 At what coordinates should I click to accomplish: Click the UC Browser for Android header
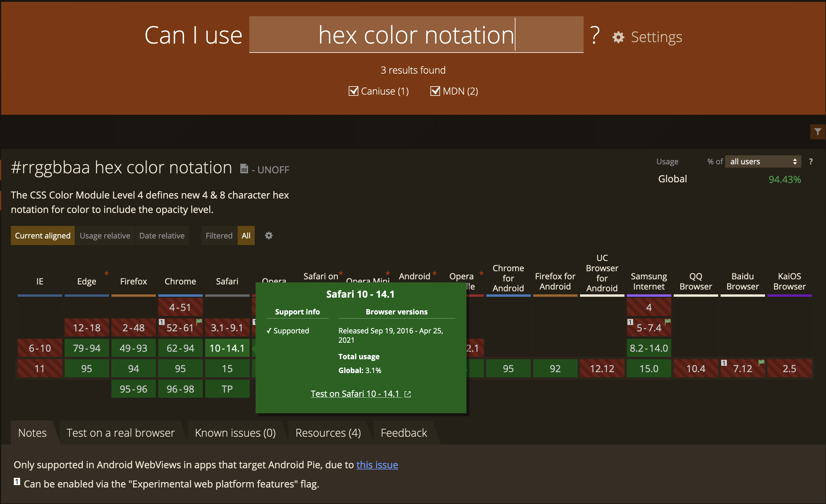(602, 273)
